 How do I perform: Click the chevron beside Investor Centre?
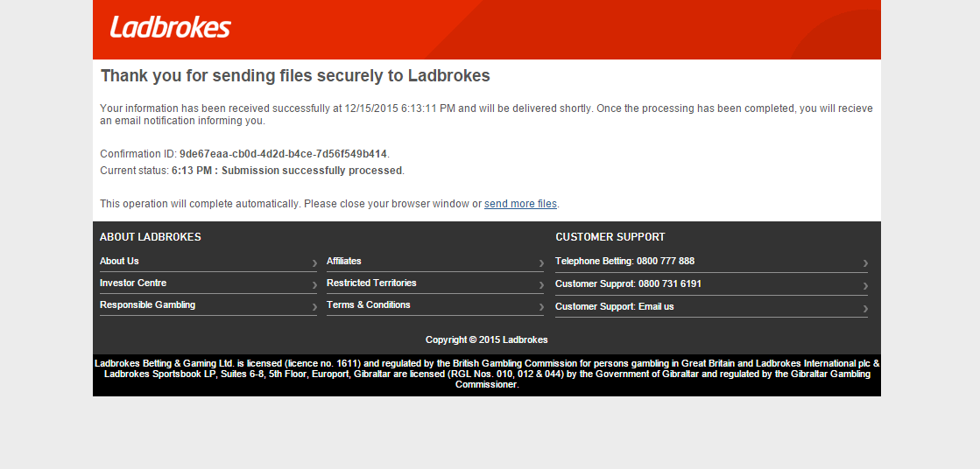(x=314, y=284)
